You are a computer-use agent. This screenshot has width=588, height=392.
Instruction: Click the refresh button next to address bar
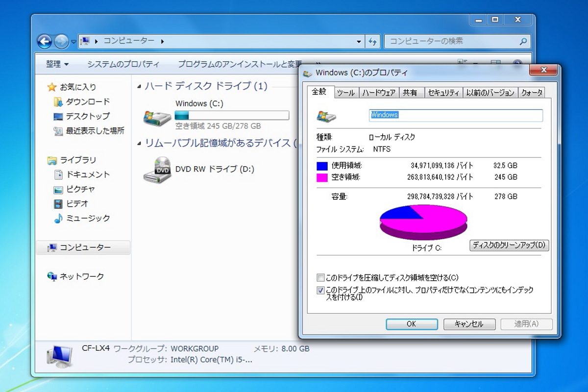[373, 41]
